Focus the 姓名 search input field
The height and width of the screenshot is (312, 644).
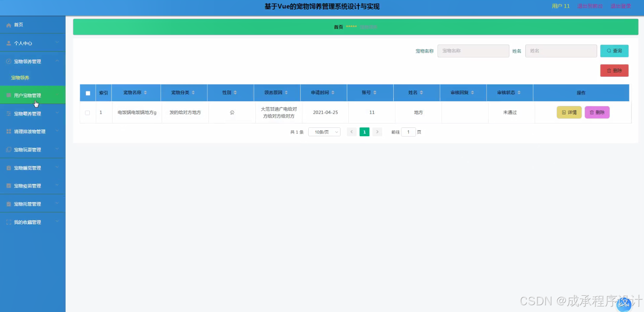pyautogui.click(x=561, y=51)
